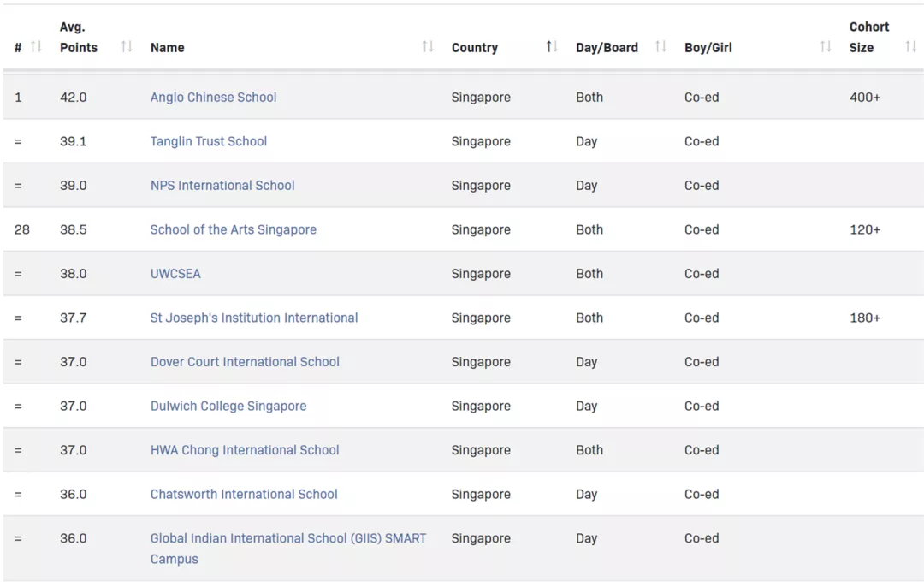Sort by Boy/Girl column arrows
The width and height of the screenshot is (924, 582).
[826, 46]
